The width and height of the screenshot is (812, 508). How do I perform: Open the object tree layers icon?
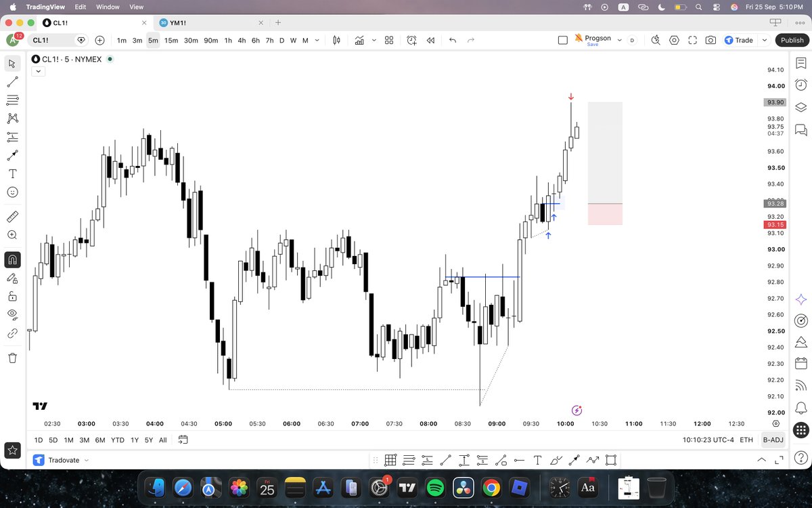(x=801, y=107)
